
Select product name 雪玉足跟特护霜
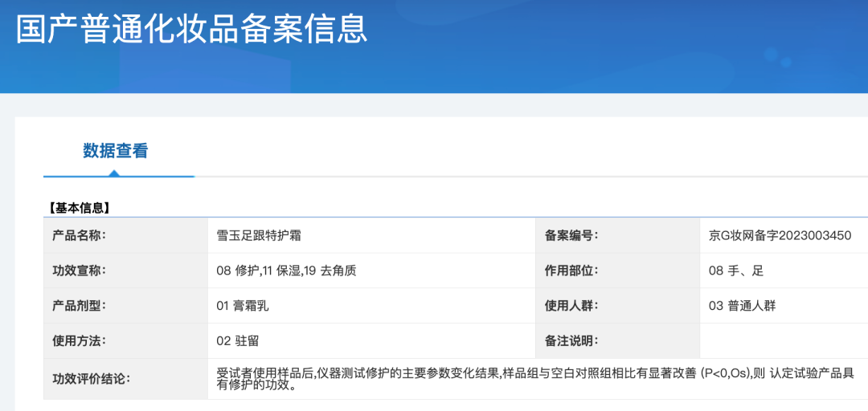(259, 236)
